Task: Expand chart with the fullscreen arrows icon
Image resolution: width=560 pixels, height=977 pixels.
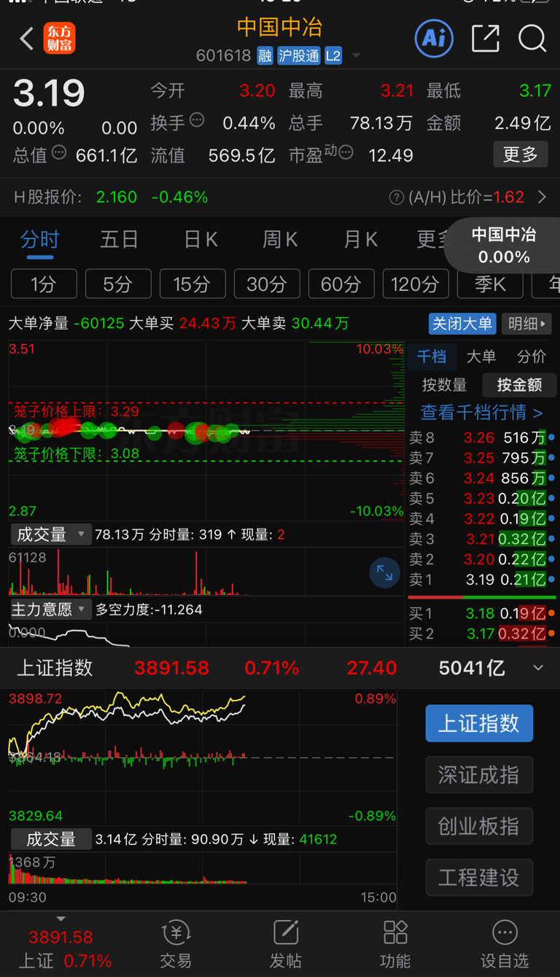Action: coord(384,574)
